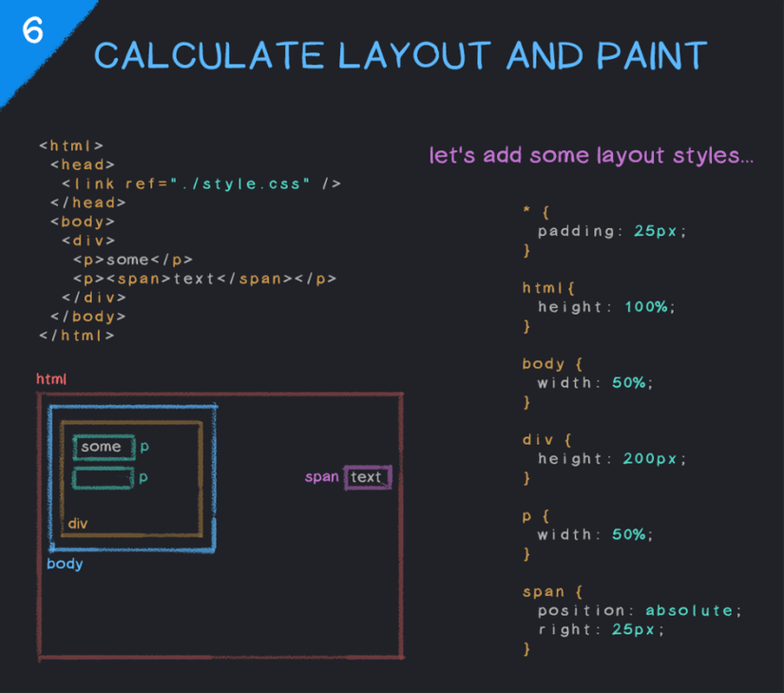Click the purple 'span' label

pyautogui.click(x=322, y=477)
